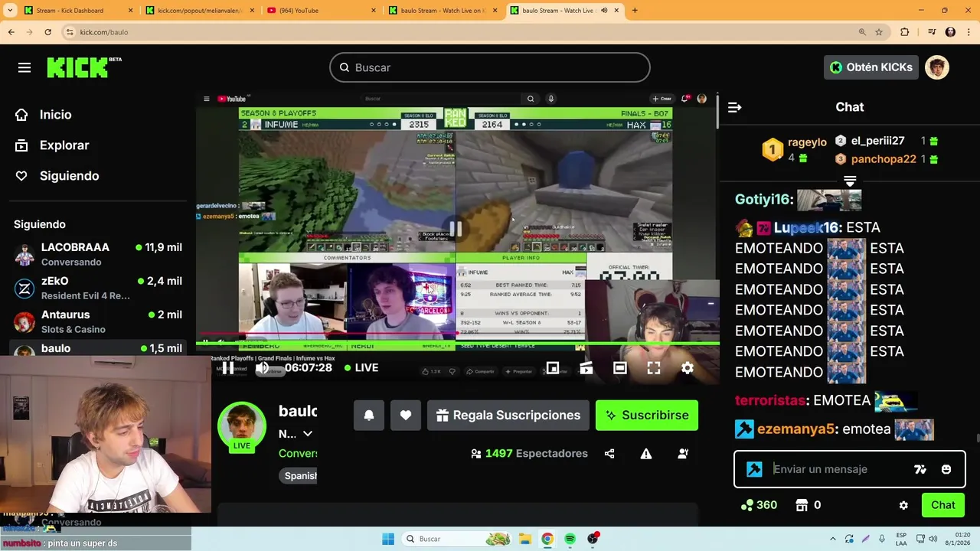This screenshot has height=551, width=980.
Task: Enter fullscreen mode in the player
Action: [654, 368]
